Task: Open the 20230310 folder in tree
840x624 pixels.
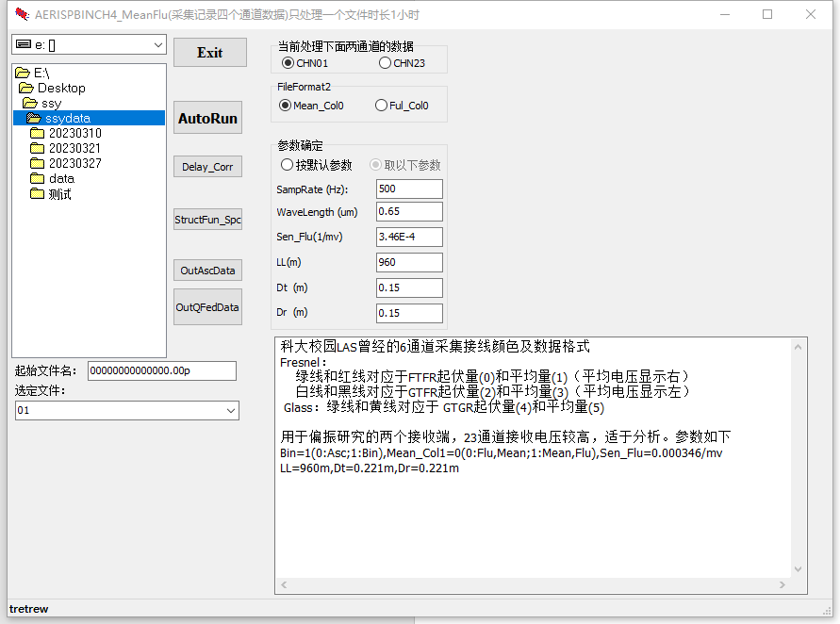Action: [74, 134]
